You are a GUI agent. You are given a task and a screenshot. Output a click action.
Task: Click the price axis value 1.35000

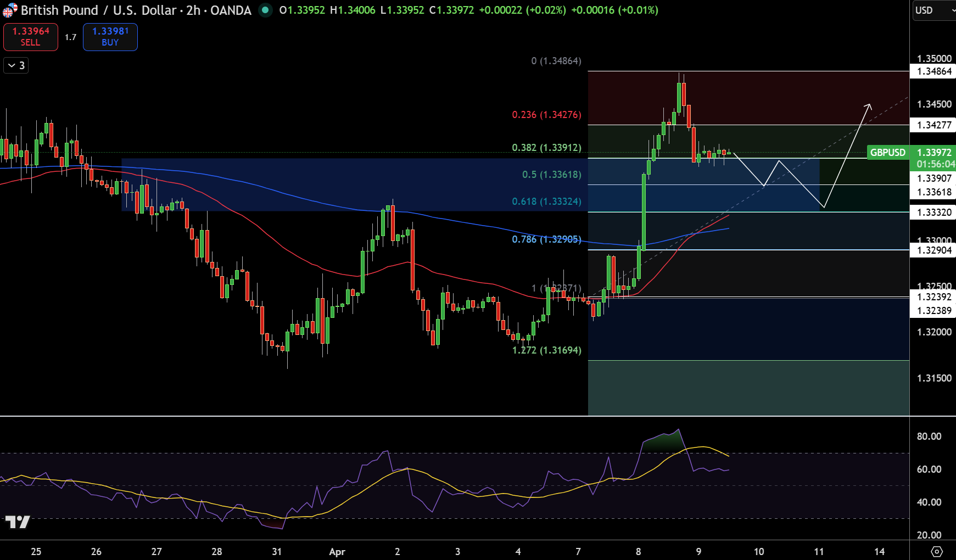934,59
